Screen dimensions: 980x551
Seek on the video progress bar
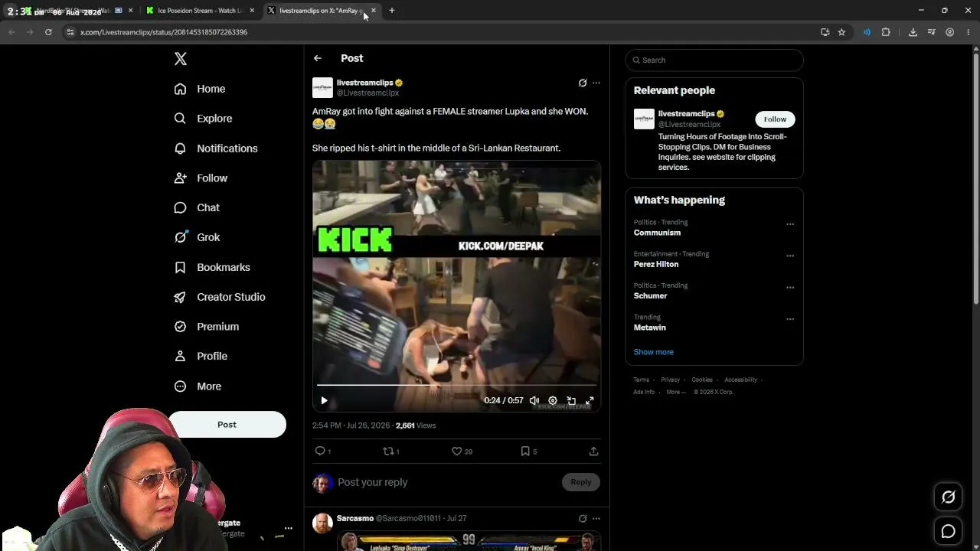[456, 385]
